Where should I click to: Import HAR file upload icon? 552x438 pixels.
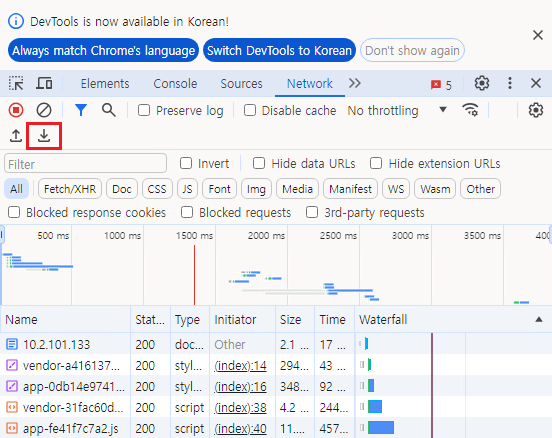click(16, 136)
